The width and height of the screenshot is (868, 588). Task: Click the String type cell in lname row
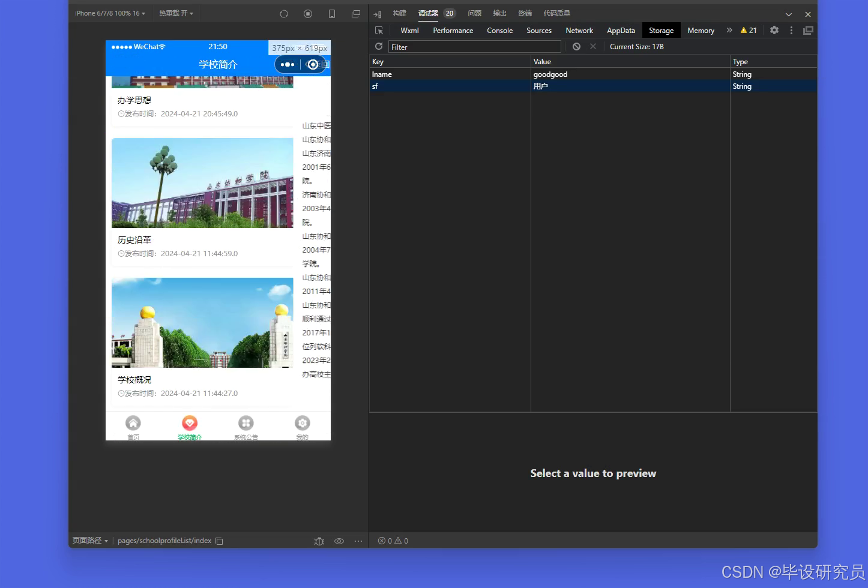[x=773, y=74]
